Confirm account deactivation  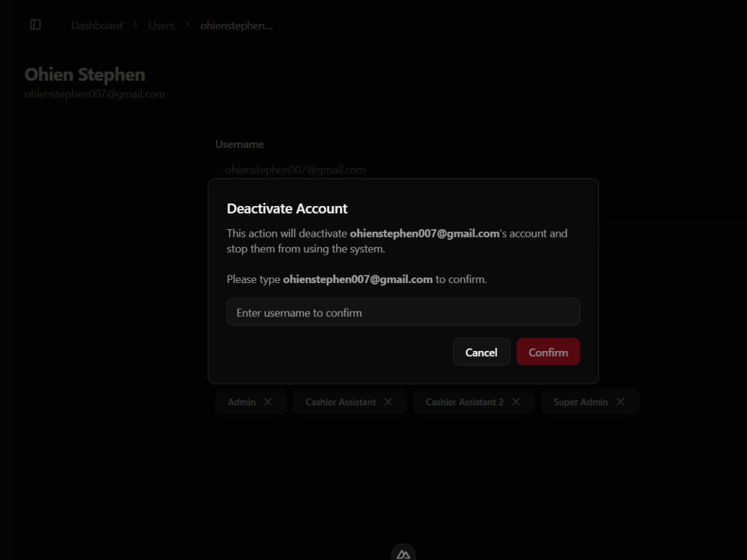[x=548, y=352]
